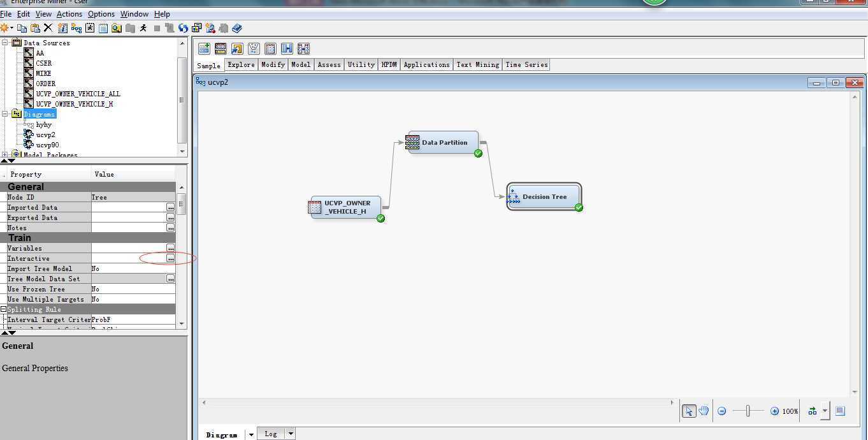The height and width of the screenshot is (440, 868).
Task: Click the Copy toolbar icon
Action: (x=22, y=28)
